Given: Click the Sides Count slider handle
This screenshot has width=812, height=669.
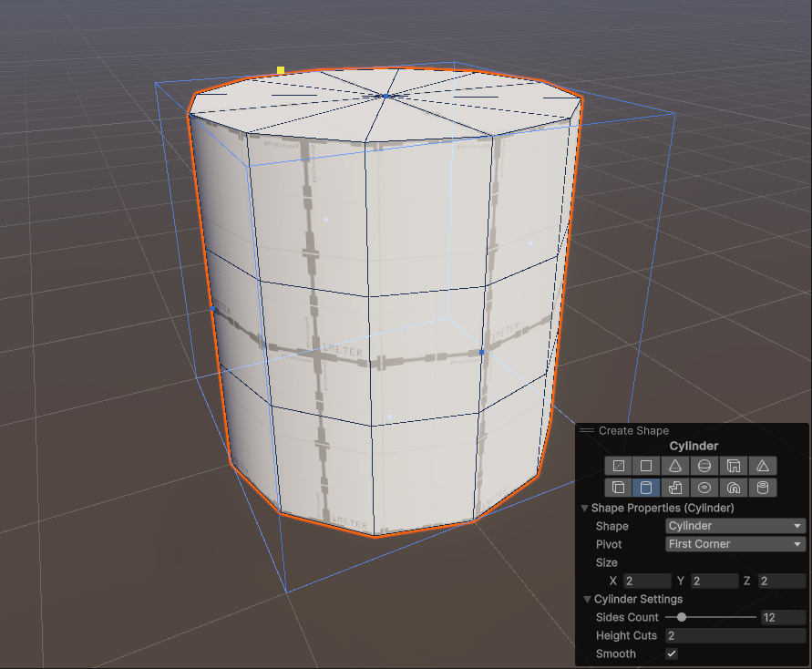Looking at the screenshot, I should click(x=682, y=617).
